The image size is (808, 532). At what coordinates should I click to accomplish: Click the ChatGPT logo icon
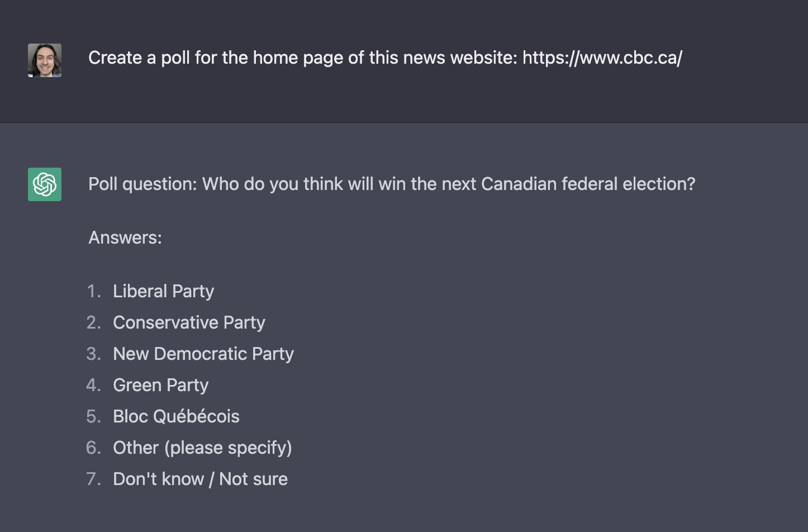[45, 184]
